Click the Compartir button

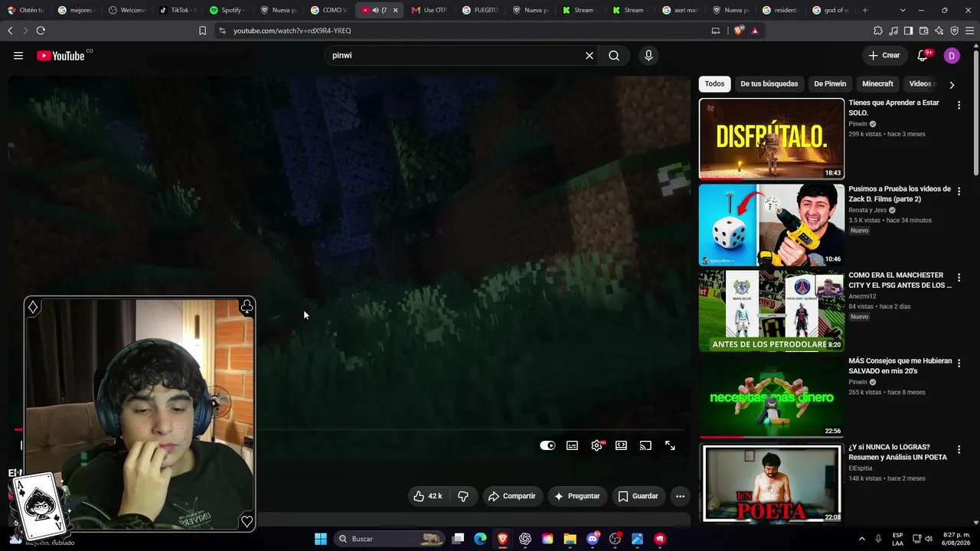tap(511, 496)
